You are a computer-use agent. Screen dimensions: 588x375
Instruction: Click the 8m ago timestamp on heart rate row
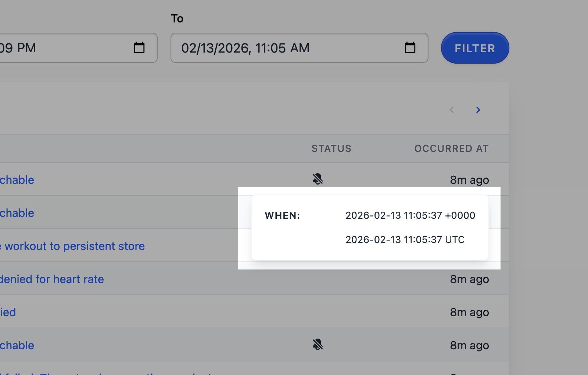tap(469, 279)
